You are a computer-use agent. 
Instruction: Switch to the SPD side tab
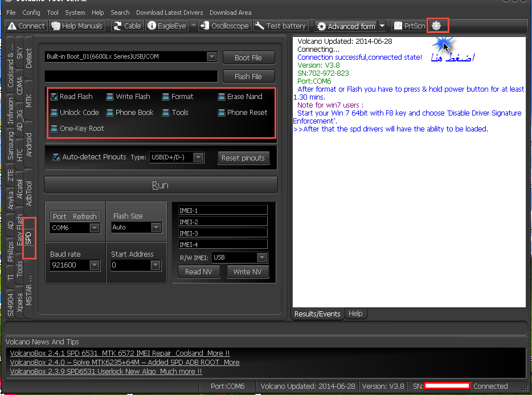pos(29,238)
